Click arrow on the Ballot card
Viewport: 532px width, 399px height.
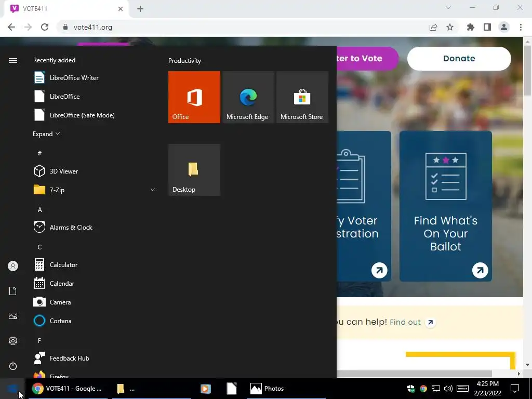click(480, 270)
